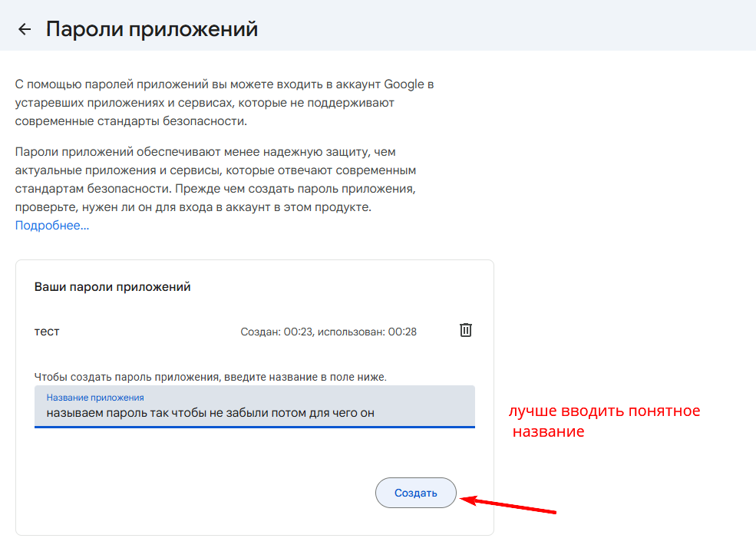
Task: Select the тест password entry
Action: [x=47, y=330]
